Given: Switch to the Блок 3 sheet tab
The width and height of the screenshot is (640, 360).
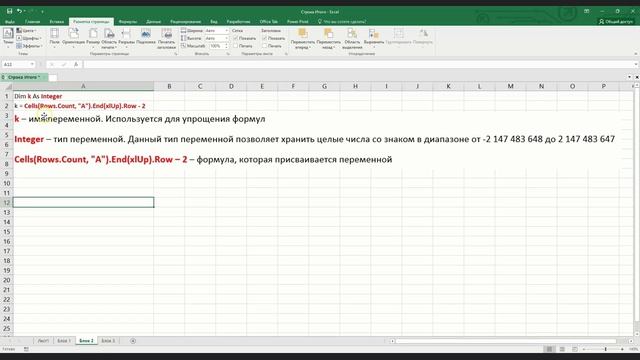Looking at the screenshot, I should tap(108, 341).
